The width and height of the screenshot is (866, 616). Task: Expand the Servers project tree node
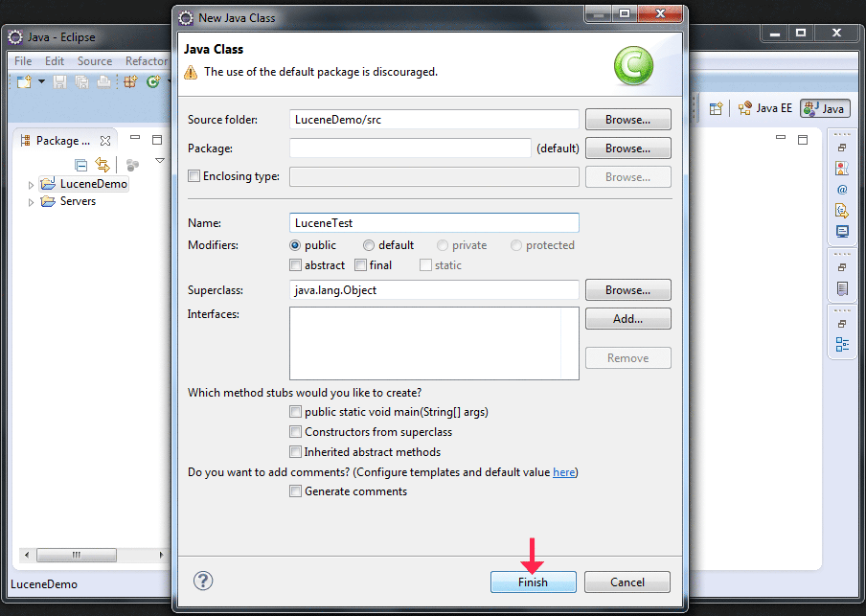click(31, 203)
